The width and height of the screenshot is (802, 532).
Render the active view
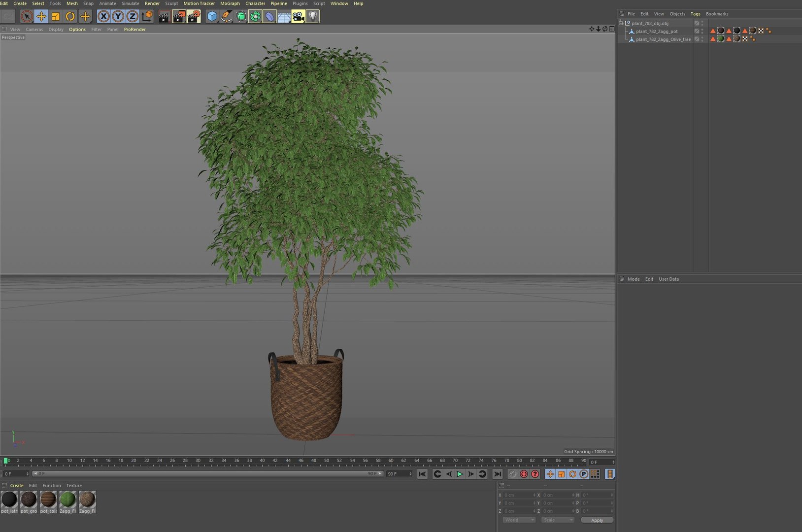click(x=164, y=17)
